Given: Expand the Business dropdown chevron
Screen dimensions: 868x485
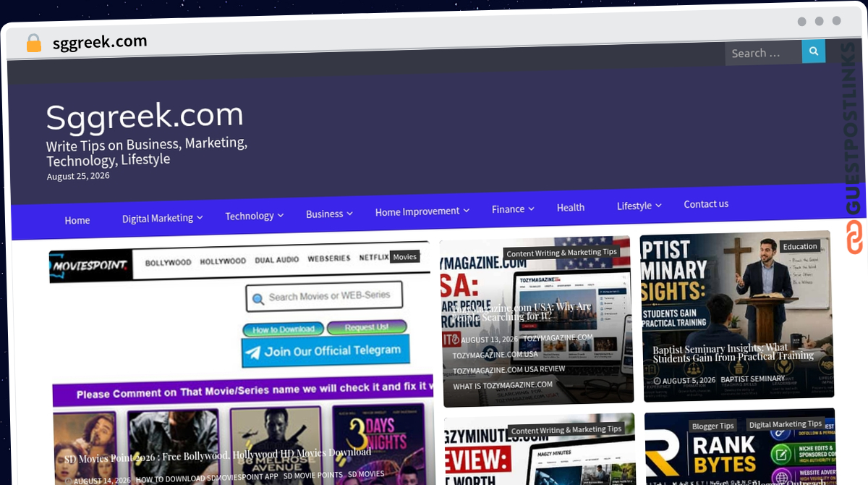Looking at the screenshot, I should click(x=349, y=213).
